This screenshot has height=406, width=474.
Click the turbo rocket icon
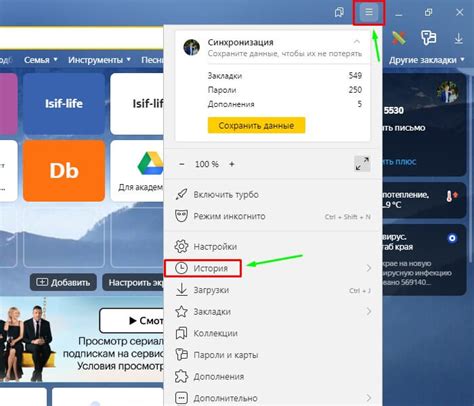tap(182, 194)
